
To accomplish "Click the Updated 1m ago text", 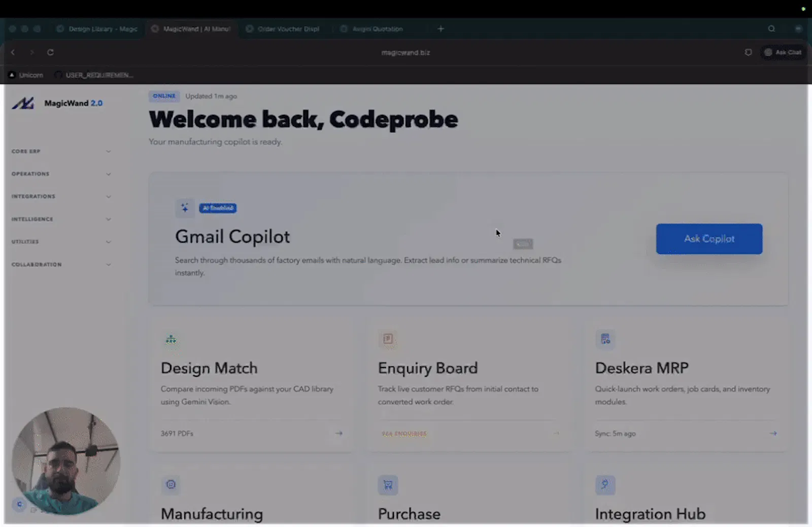I will coord(211,96).
